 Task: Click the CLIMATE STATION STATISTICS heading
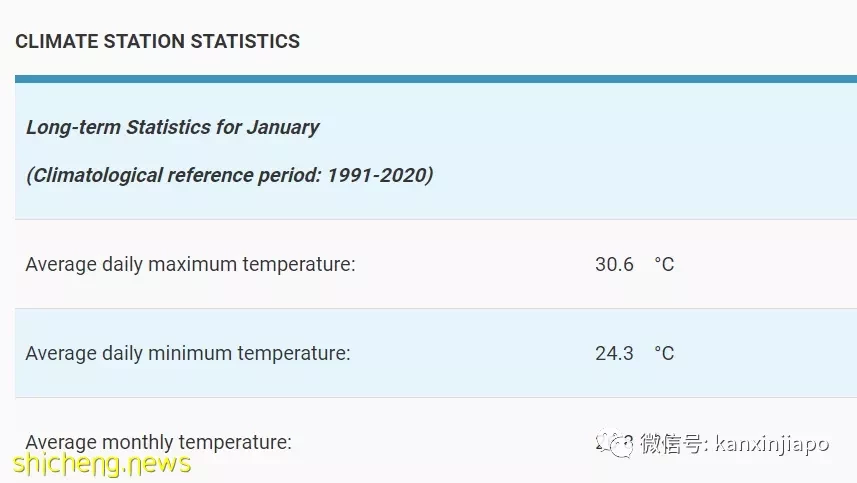pyautogui.click(x=157, y=42)
